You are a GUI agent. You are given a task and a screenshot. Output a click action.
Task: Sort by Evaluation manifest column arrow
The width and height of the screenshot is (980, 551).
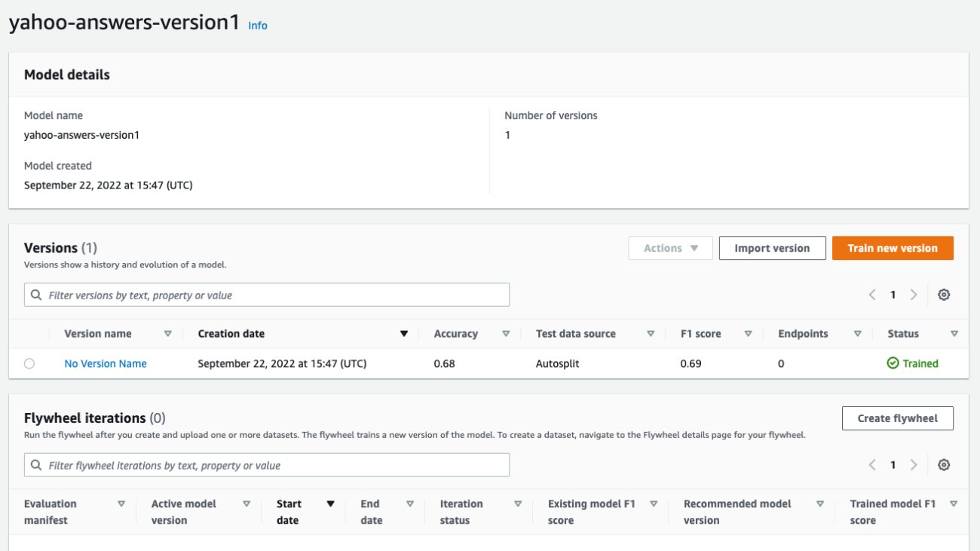(121, 504)
